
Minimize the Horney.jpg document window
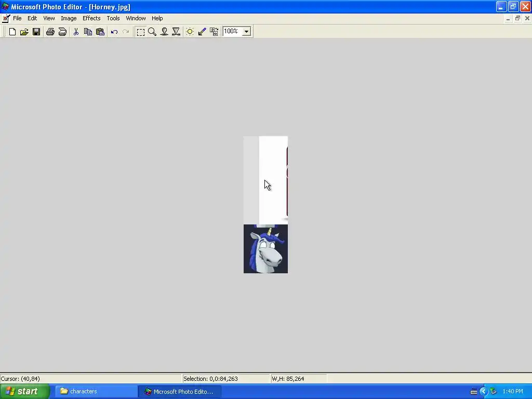point(508,18)
